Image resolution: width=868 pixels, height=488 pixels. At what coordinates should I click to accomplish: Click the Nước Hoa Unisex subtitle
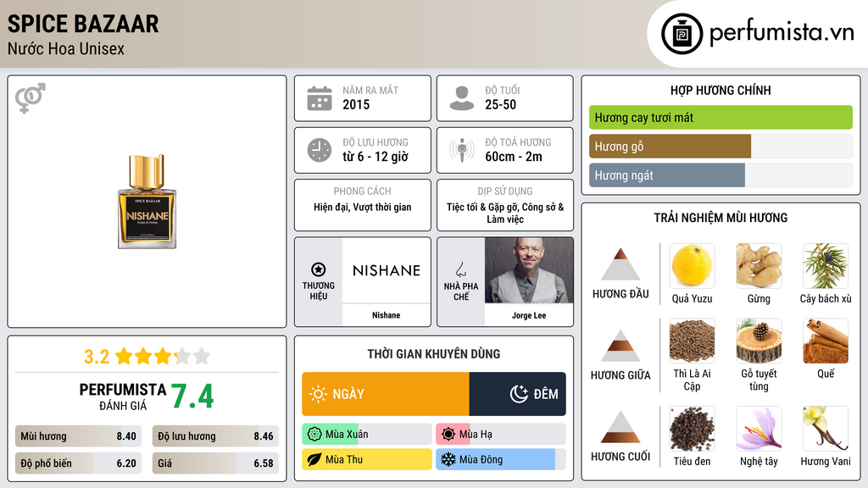pyautogui.click(x=66, y=48)
